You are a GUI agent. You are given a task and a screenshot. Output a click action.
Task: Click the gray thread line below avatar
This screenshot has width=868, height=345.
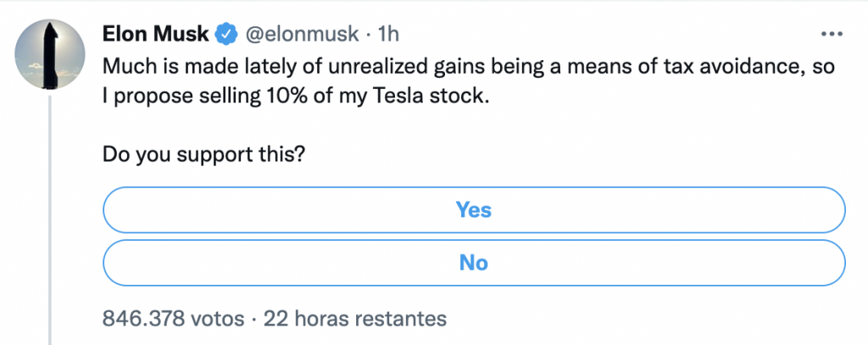[52, 212]
